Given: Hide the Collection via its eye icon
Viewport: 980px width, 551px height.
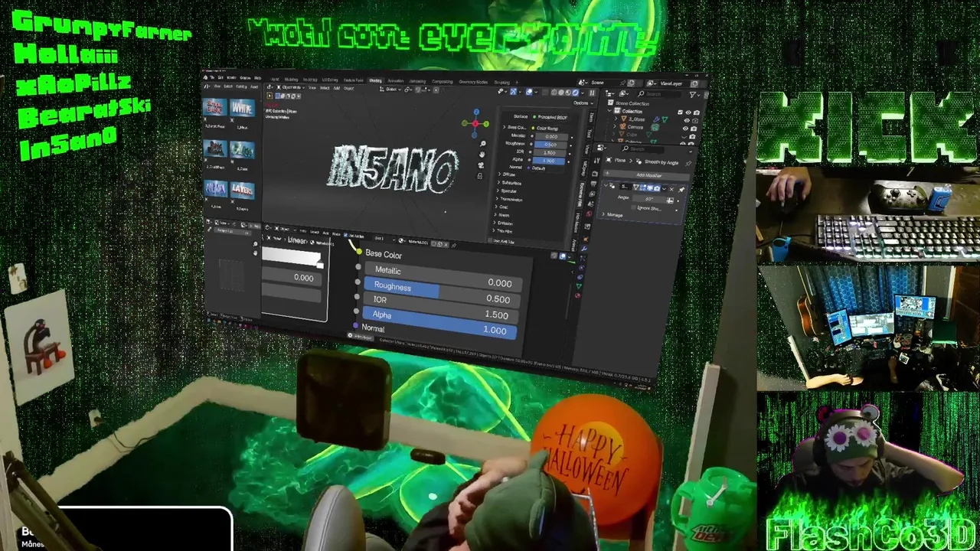Looking at the screenshot, I should pos(688,112).
